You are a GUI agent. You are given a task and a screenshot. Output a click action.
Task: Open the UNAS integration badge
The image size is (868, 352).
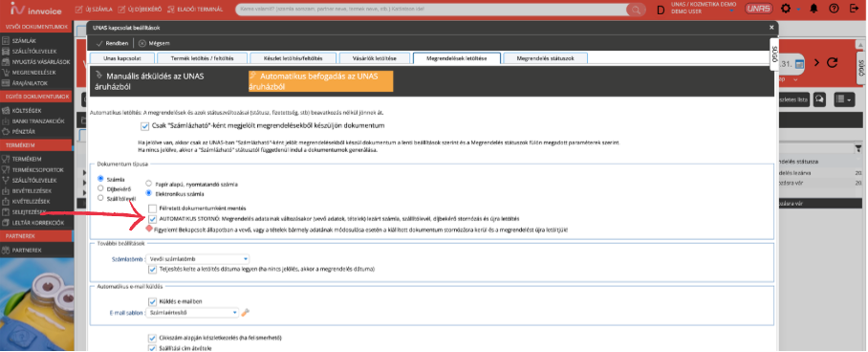[x=758, y=9]
